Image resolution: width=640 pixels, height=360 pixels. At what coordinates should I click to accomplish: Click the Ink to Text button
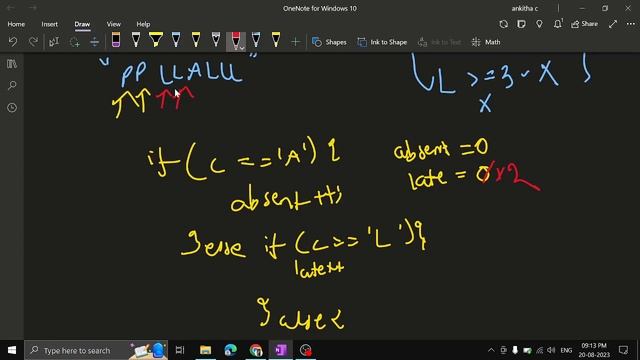click(440, 42)
